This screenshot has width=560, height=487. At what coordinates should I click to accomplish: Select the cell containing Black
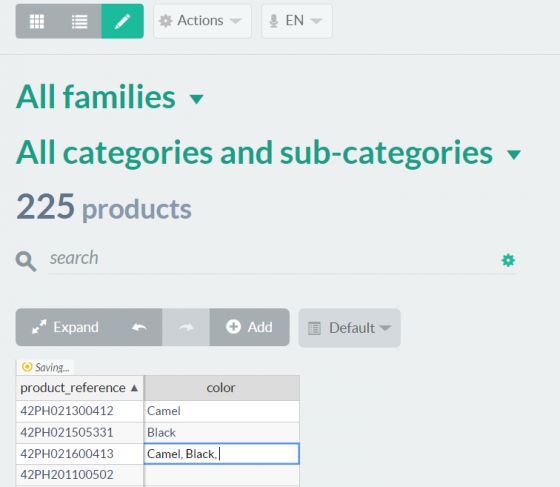click(x=221, y=433)
